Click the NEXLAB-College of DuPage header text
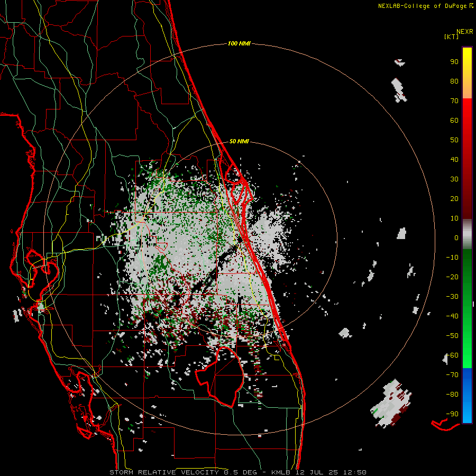Screen dimensions: 476x476 click(424, 6)
